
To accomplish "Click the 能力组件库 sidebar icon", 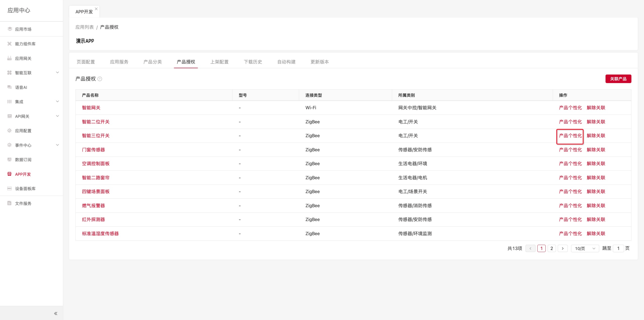I will coord(10,44).
